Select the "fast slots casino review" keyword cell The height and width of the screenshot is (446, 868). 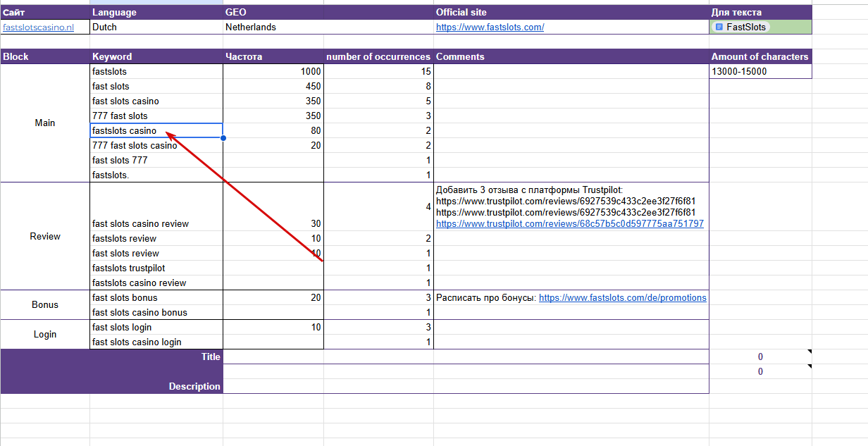(x=156, y=206)
